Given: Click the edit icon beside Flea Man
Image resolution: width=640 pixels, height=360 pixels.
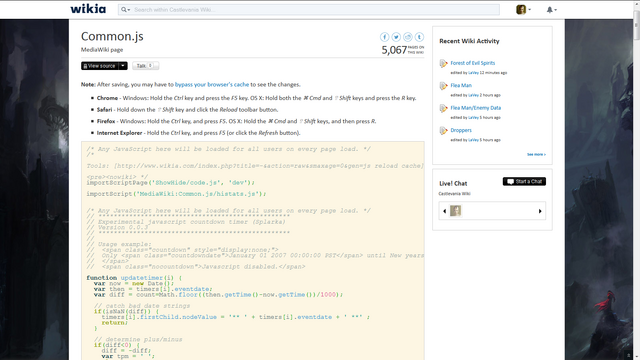Looking at the screenshot, I should coord(444,86).
